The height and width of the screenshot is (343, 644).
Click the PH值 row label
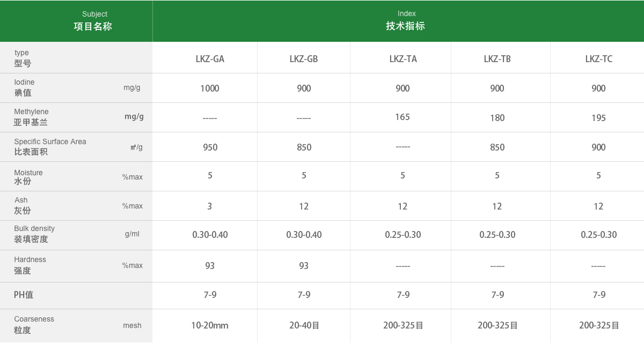point(24,295)
